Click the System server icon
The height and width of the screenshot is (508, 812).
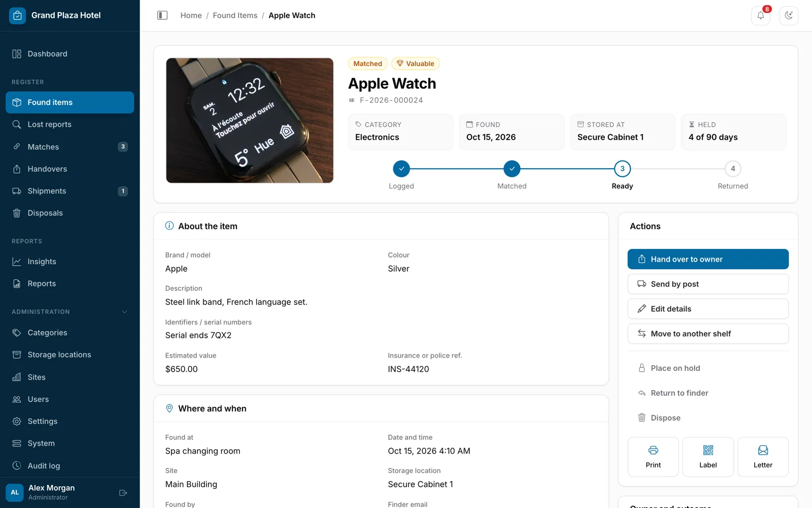[x=17, y=443]
